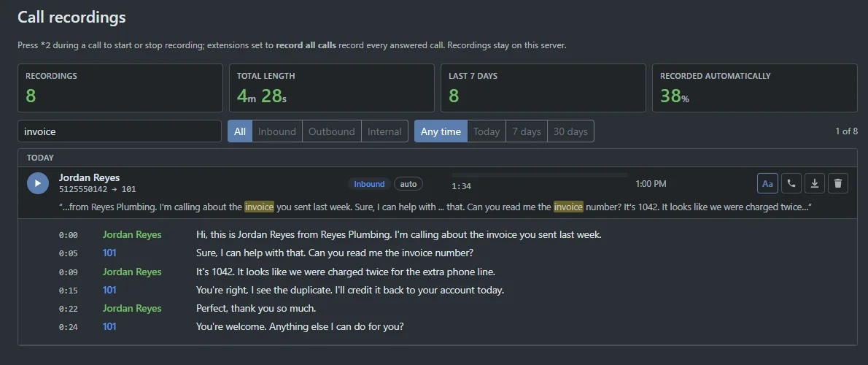Screen dimensions: 868x365
Task: Click the line "It's 1042. It looks like we were charged twice"
Action: pos(346,272)
